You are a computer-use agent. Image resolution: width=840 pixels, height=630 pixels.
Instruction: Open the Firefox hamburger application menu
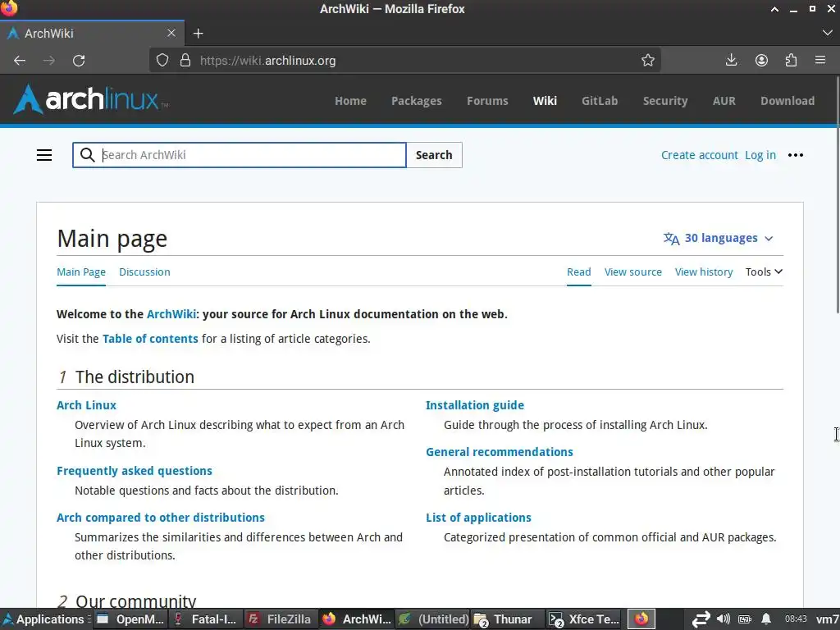[820, 60]
